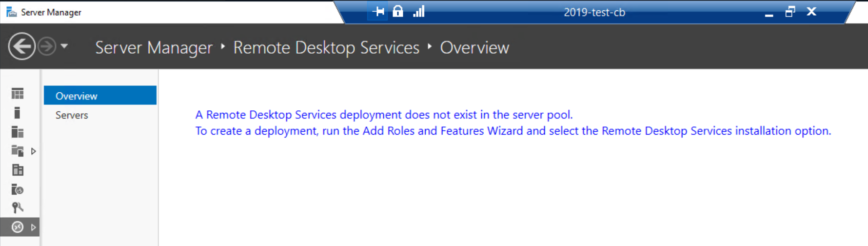Switch to the Servers menu item
The width and height of the screenshot is (868, 246).
pos(72,115)
